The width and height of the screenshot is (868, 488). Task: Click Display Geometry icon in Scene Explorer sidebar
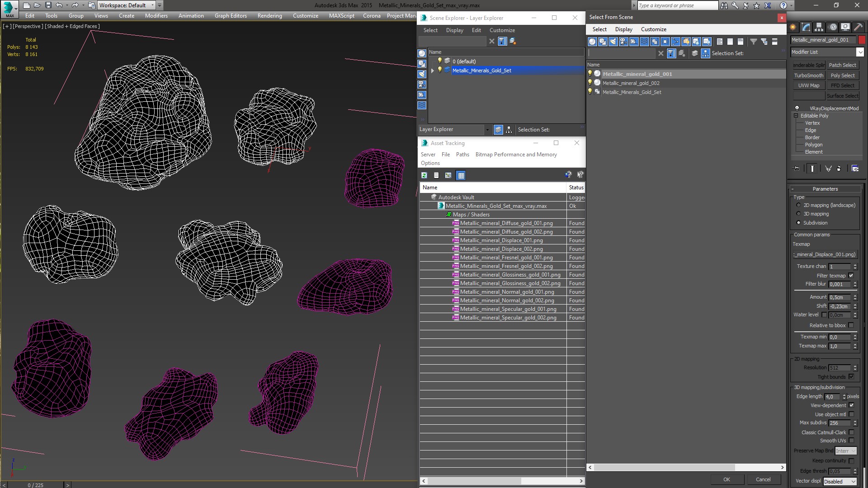coord(422,53)
